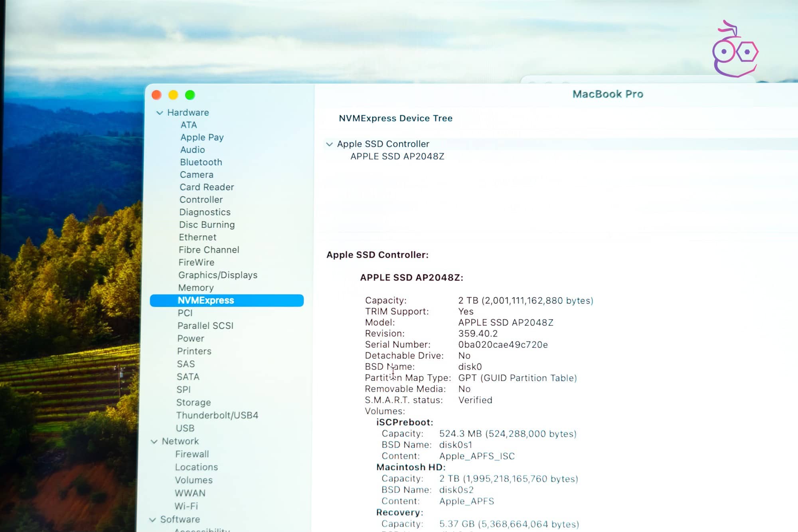Select the highlighted NVMExpress entry
The height and width of the screenshot is (532, 798).
(206, 301)
